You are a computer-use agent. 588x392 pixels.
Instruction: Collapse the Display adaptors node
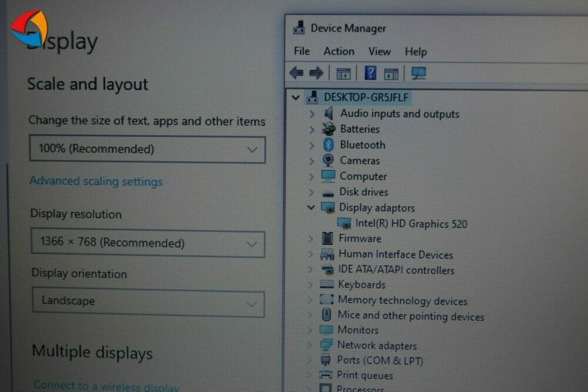pos(311,207)
